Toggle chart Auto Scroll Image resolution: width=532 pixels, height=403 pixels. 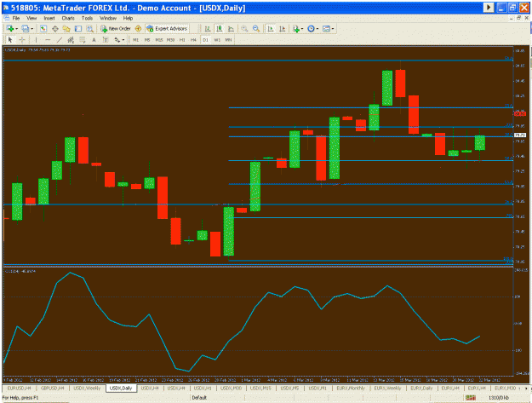click(x=271, y=29)
